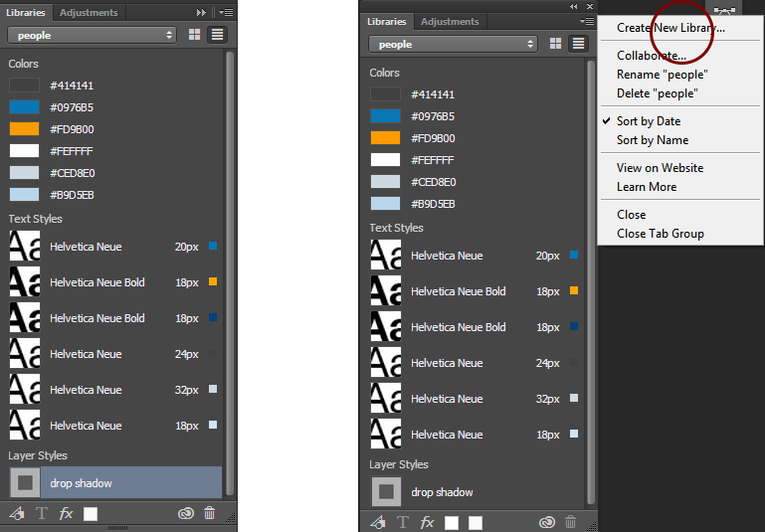Click the add text style T icon beside two white swatches
This screenshot has width=765, height=532.
click(x=403, y=522)
